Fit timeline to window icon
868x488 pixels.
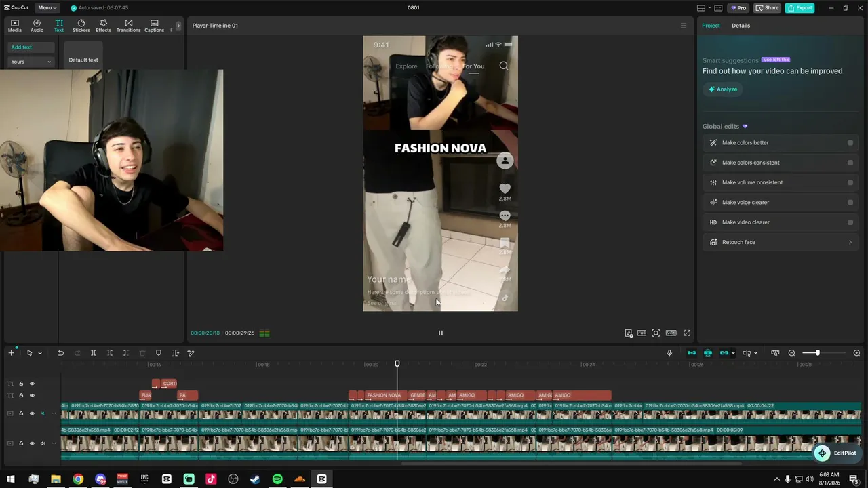pos(775,353)
